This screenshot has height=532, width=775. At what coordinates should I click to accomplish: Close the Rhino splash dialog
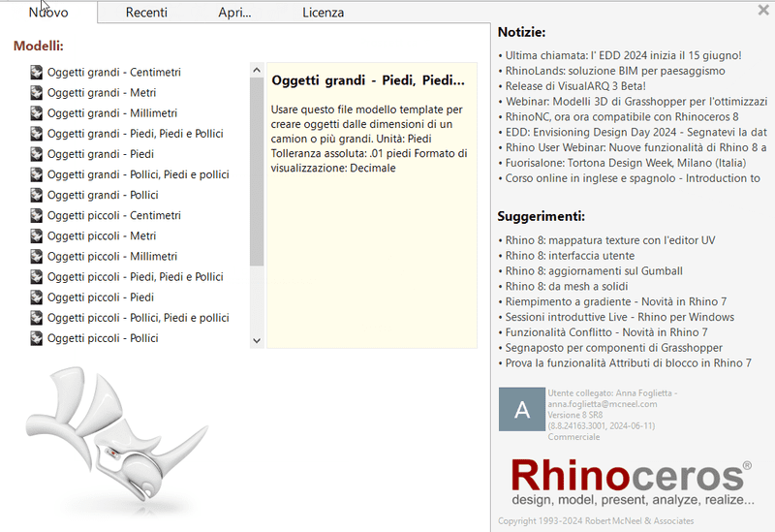coord(763,10)
